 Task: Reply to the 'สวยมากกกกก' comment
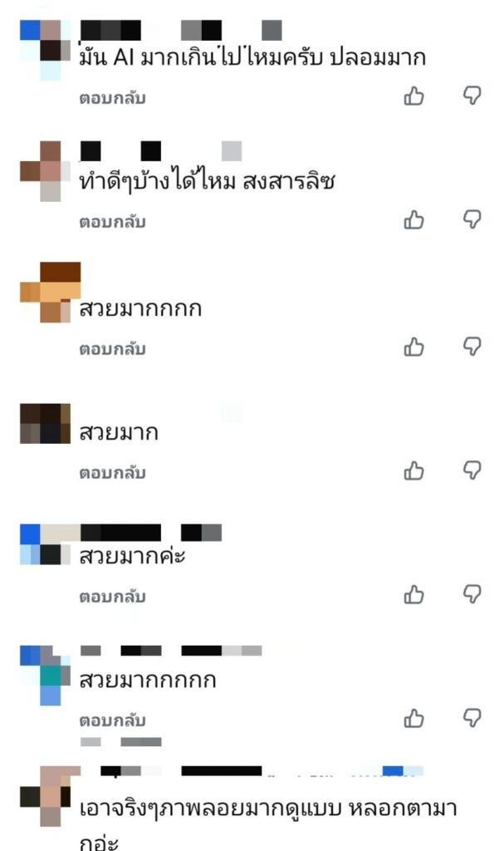[x=112, y=349]
